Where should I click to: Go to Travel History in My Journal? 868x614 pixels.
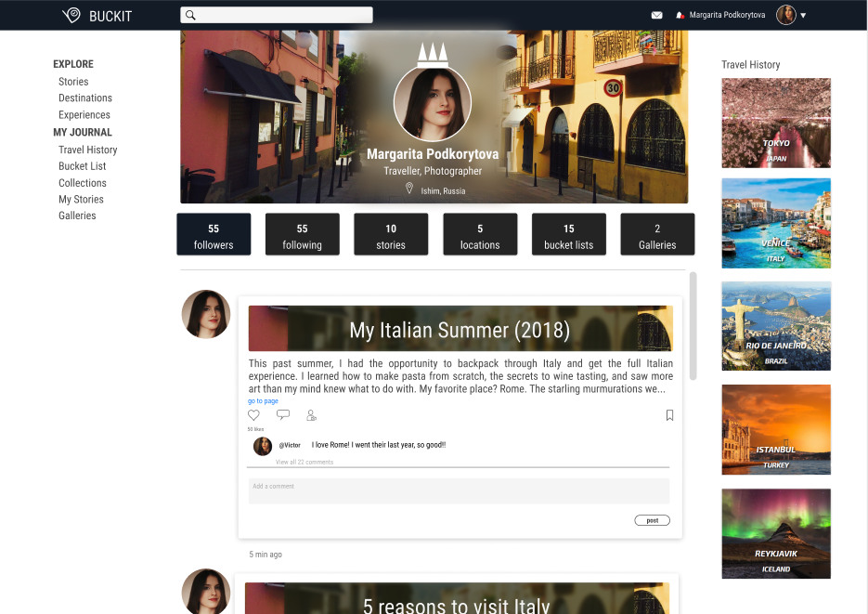pos(88,150)
